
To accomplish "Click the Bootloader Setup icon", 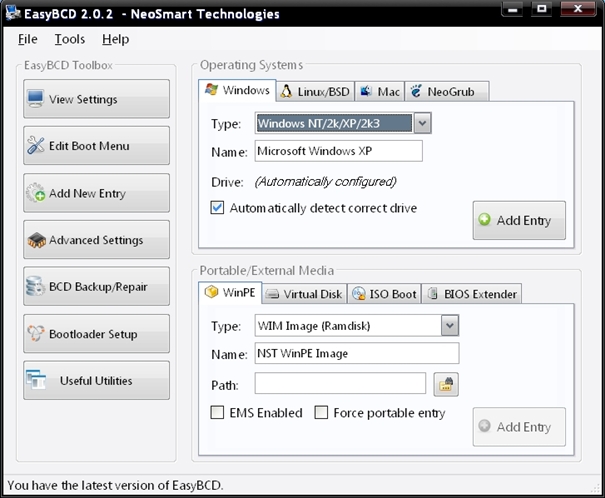I will pyautogui.click(x=35, y=333).
